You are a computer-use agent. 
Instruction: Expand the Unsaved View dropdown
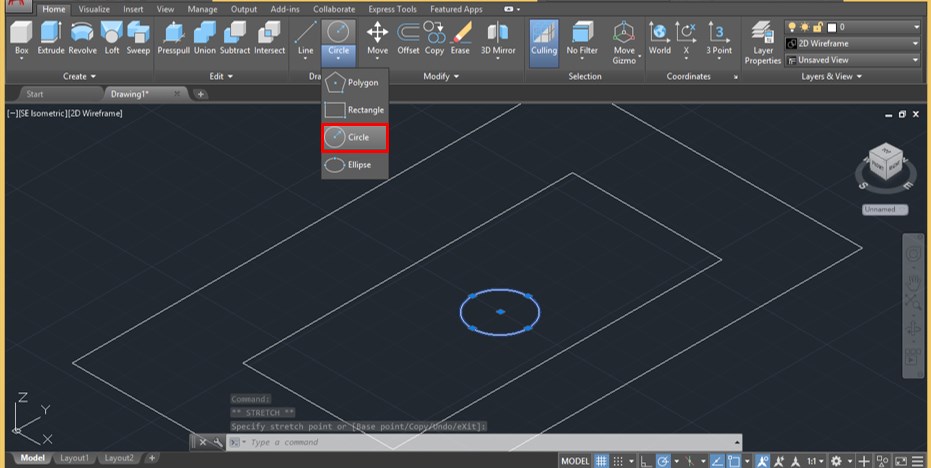[853, 60]
